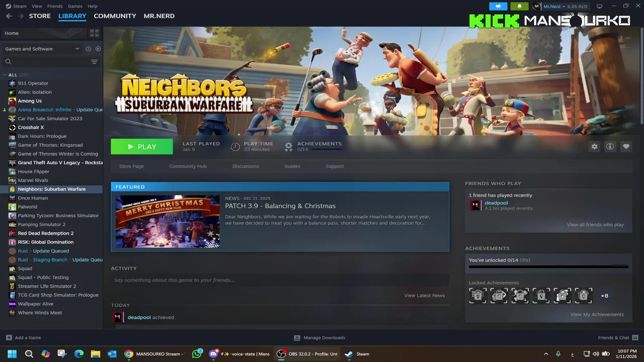Open Merry Christmas news thumbnail
Image resolution: width=644 pixels, height=362 pixels.
point(168,221)
